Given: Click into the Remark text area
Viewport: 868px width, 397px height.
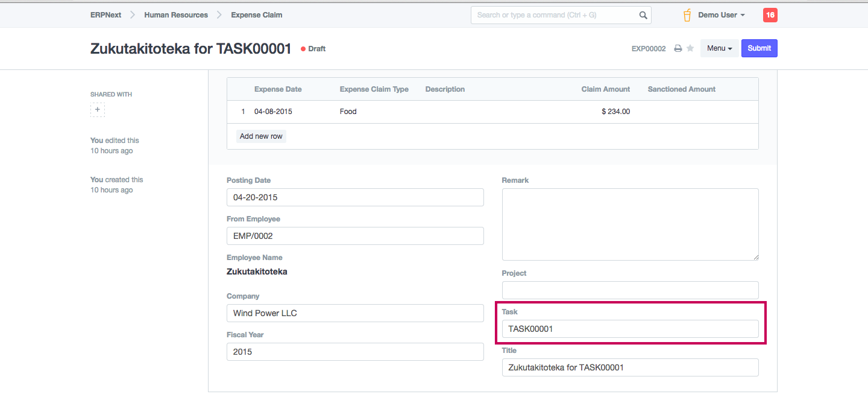Looking at the screenshot, I should click(629, 224).
